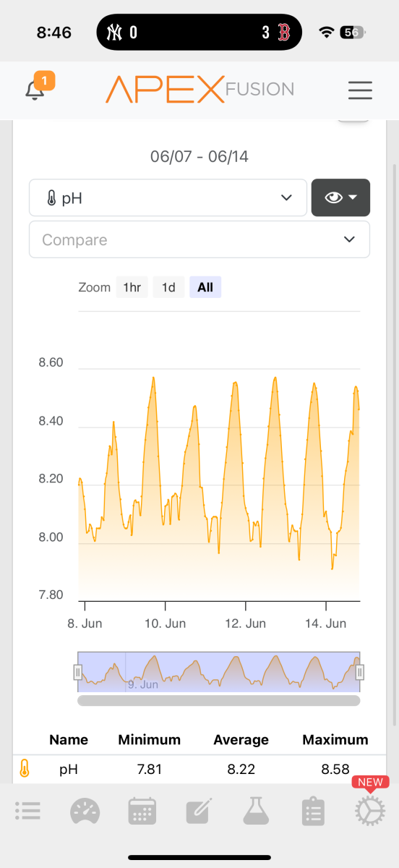Tap the 14. Jun axis label
Screen dimensions: 399x868
tap(326, 623)
